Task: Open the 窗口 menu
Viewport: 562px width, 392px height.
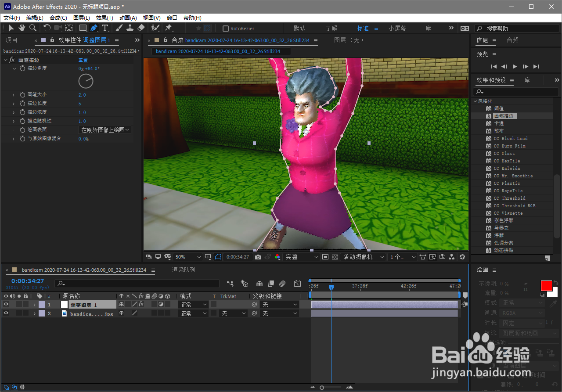Action: click(x=172, y=18)
